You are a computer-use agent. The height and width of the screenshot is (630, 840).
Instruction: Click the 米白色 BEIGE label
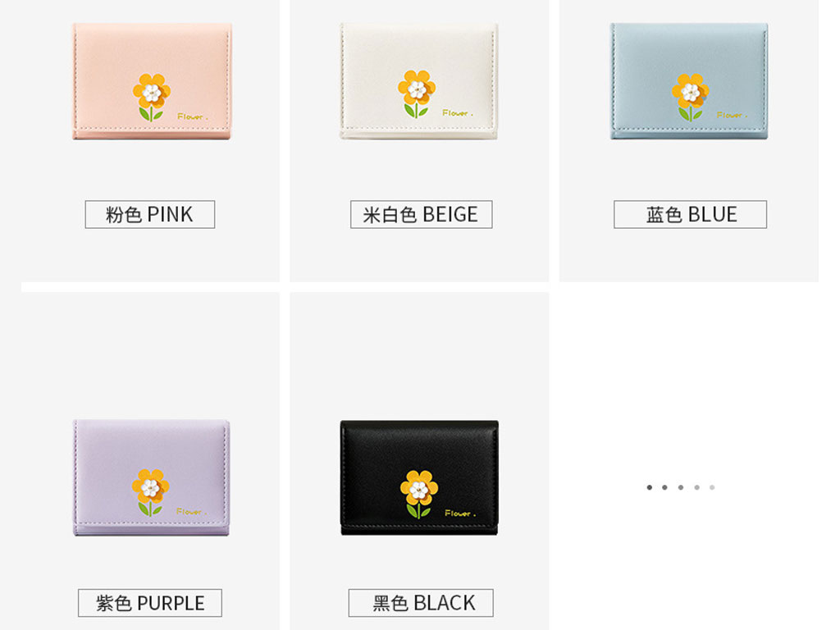click(421, 214)
